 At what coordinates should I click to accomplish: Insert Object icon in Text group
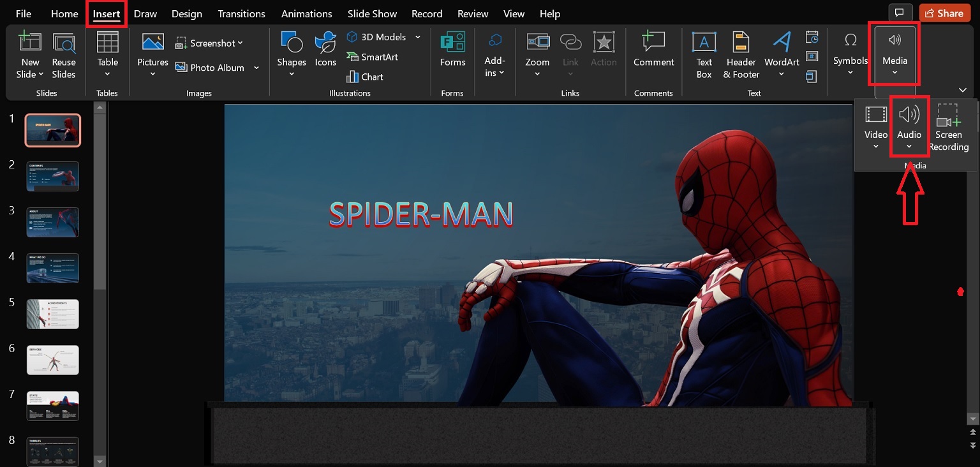[x=812, y=77]
